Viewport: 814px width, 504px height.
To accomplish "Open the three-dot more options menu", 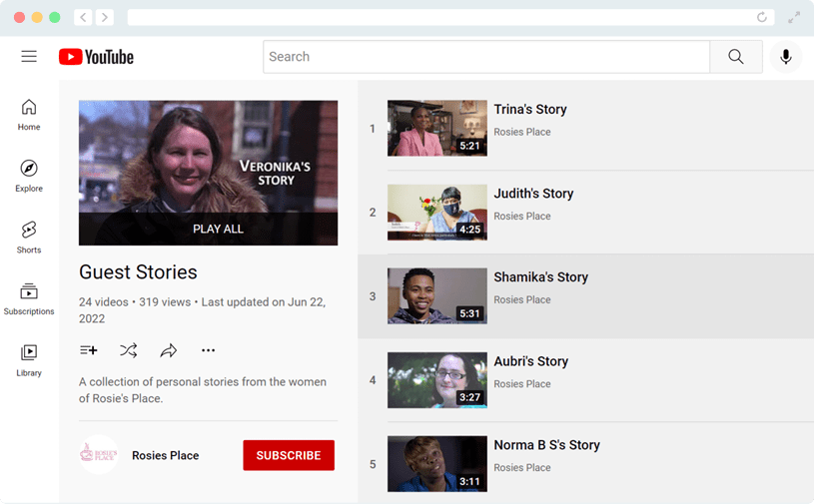I will 208,350.
